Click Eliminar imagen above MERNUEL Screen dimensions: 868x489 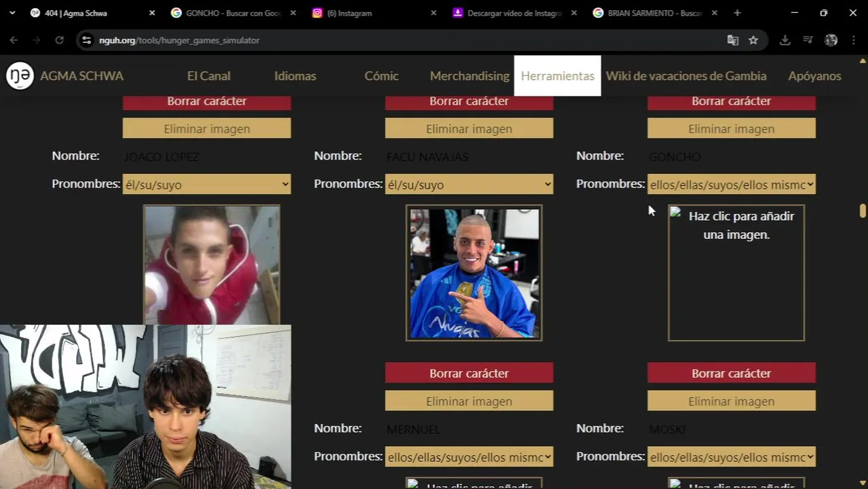tap(469, 401)
